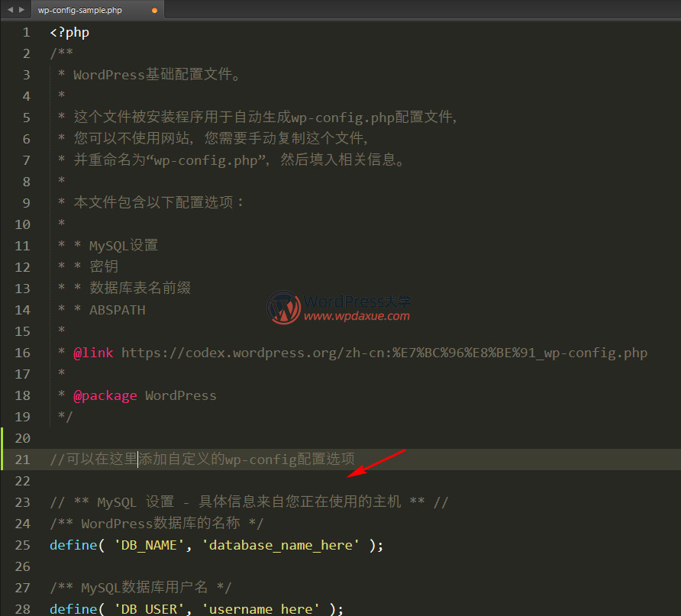Click '这个文件被安装程序用于' text on line 5

[153, 118]
